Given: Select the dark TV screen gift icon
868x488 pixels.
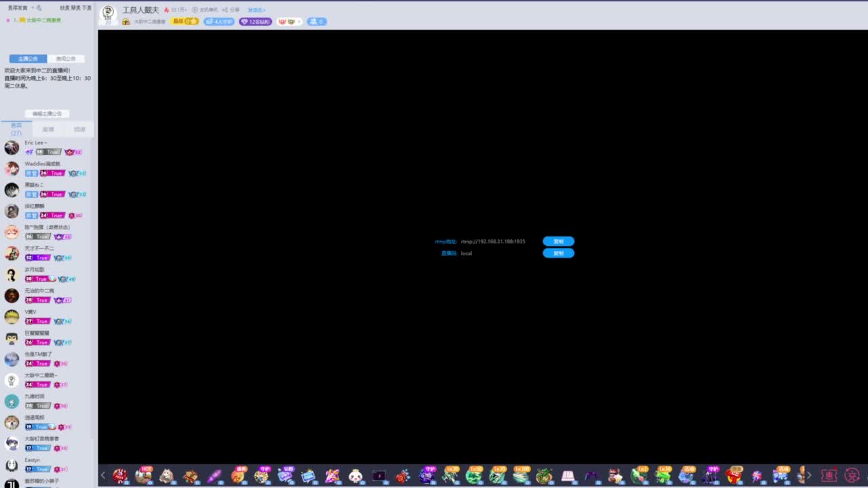Looking at the screenshot, I should pos(379,476).
